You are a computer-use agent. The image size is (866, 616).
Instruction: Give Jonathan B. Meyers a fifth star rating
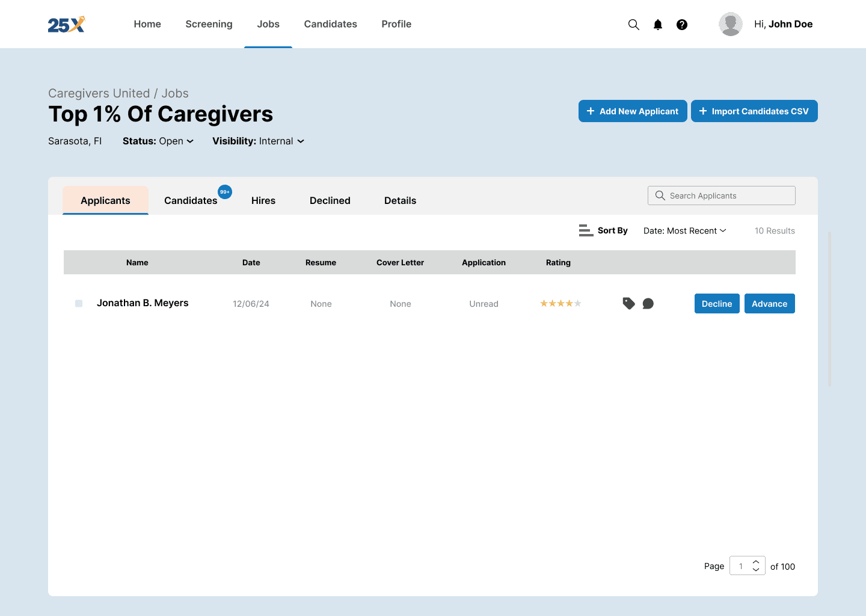577,303
